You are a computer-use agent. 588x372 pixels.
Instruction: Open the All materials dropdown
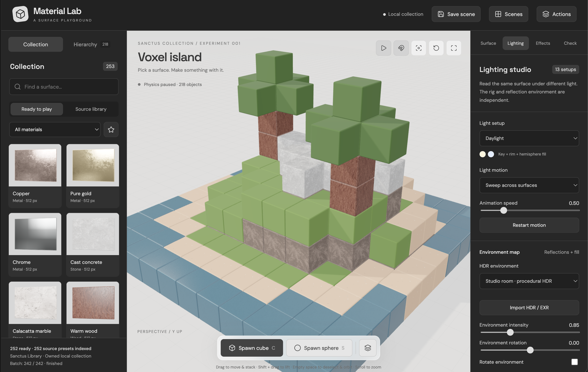[x=55, y=129]
